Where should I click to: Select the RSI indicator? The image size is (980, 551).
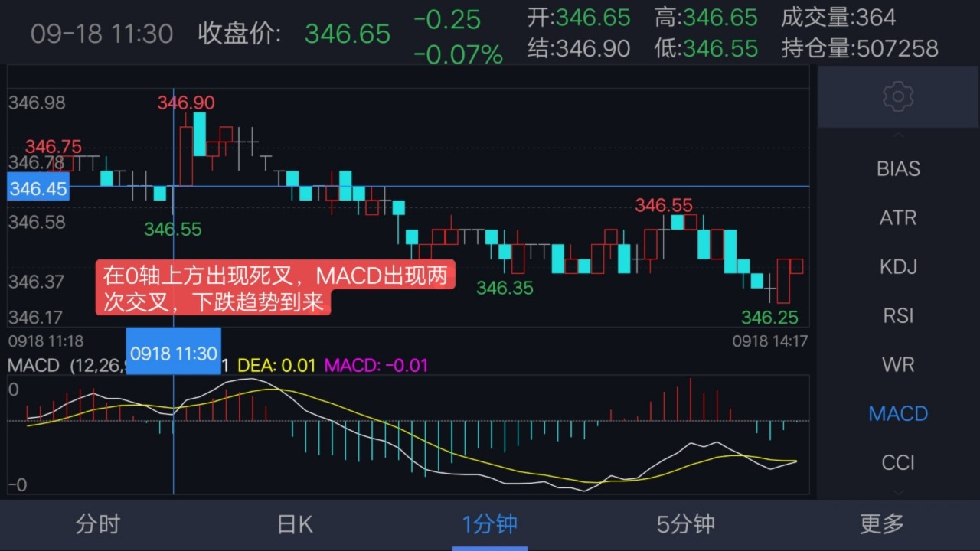coord(897,315)
